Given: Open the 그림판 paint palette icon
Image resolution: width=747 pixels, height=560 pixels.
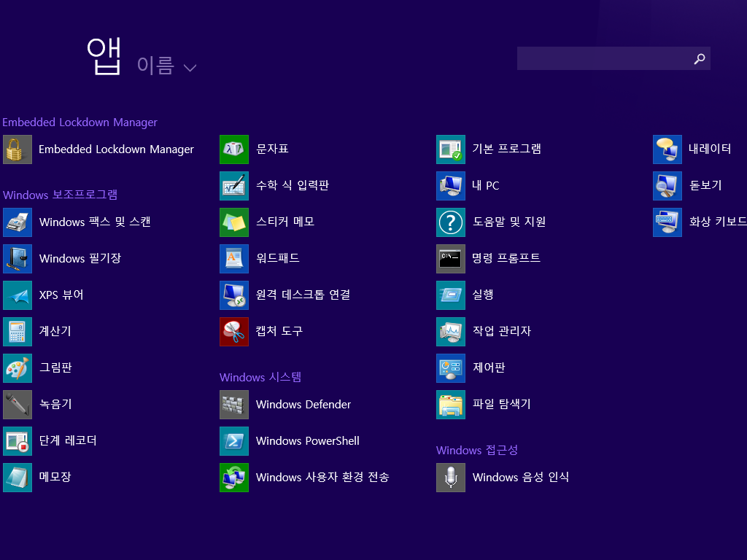Looking at the screenshot, I should (18, 368).
